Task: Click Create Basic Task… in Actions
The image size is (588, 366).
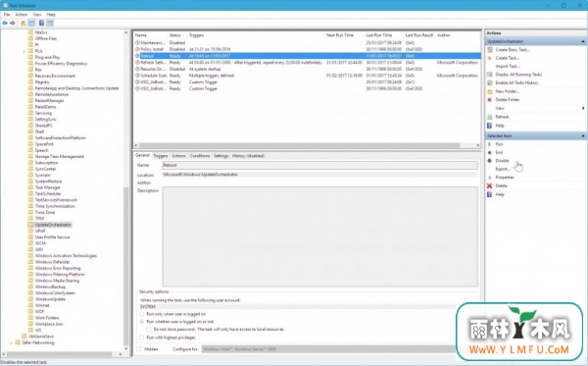Action: [x=513, y=49]
